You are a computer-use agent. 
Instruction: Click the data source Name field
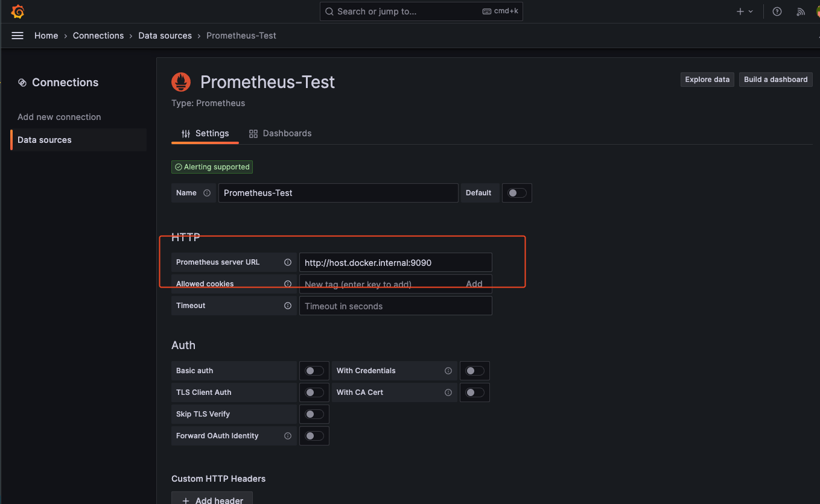338,193
